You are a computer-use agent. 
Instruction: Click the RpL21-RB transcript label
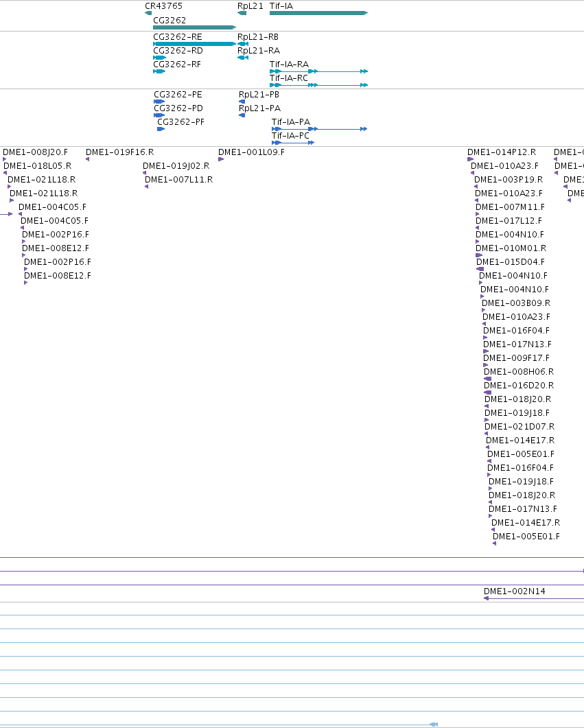tap(257, 36)
